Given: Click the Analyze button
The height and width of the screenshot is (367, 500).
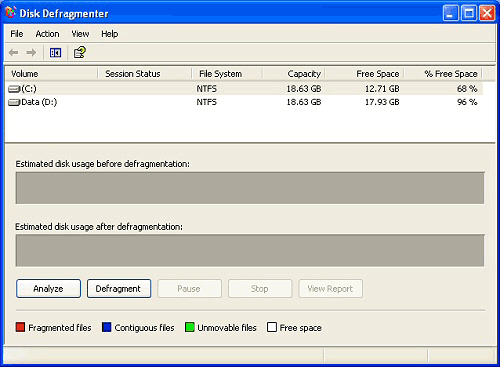Looking at the screenshot, I should click(x=48, y=289).
